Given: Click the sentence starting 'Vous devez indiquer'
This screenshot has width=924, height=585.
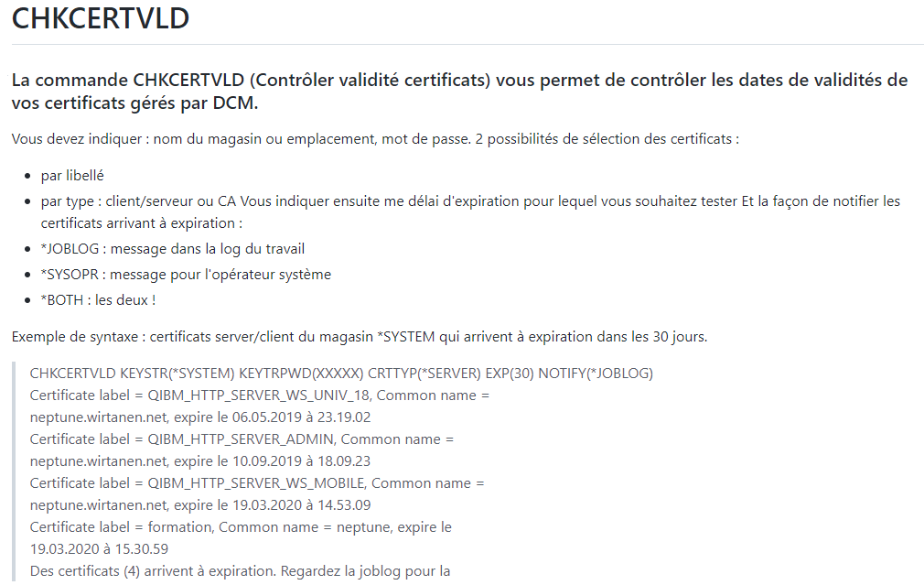Looking at the screenshot, I should tap(375, 139).
